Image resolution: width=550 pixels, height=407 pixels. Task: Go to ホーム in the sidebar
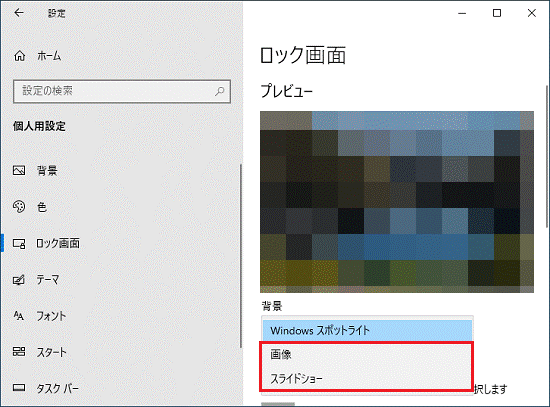pyautogui.click(x=49, y=56)
